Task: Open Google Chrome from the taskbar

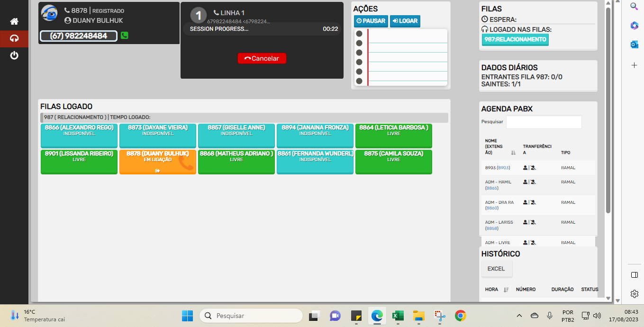Action: tap(460, 316)
